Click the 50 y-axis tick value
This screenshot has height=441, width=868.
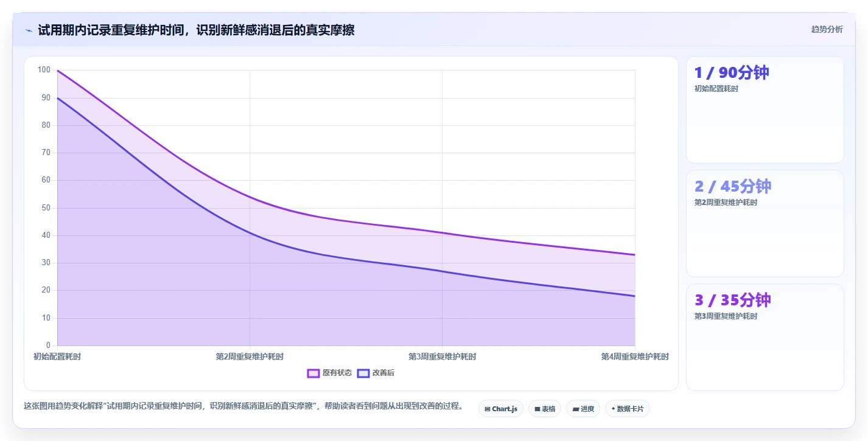(46, 208)
